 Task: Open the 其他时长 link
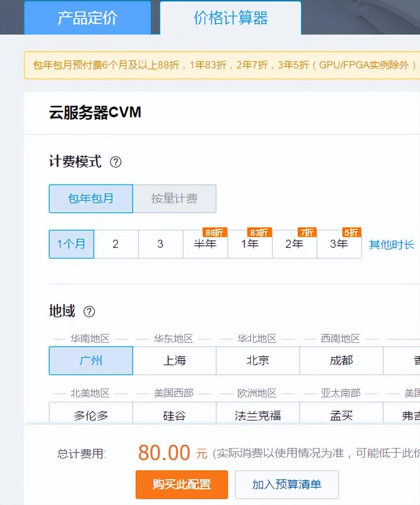[x=391, y=245]
